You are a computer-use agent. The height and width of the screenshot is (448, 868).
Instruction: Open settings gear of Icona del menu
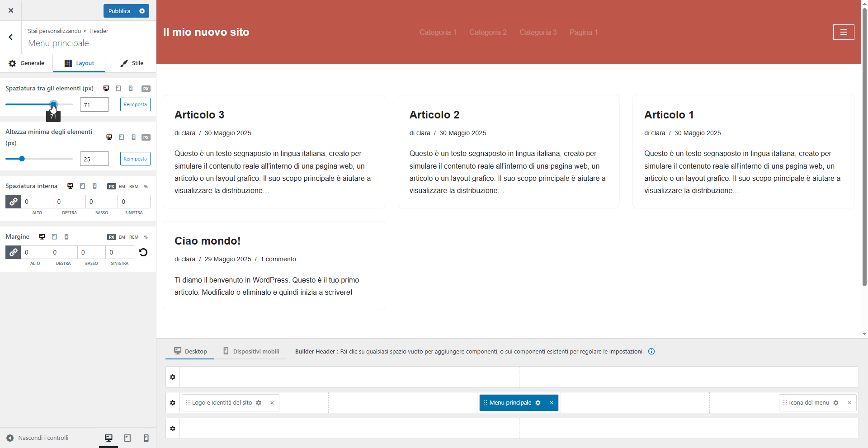(x=836, y=403)
